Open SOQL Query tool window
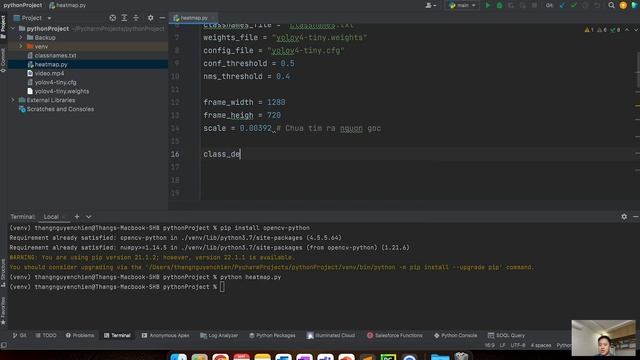Image resolution: width=640 pixels, height=360 pixels. [x=507, y=336]
